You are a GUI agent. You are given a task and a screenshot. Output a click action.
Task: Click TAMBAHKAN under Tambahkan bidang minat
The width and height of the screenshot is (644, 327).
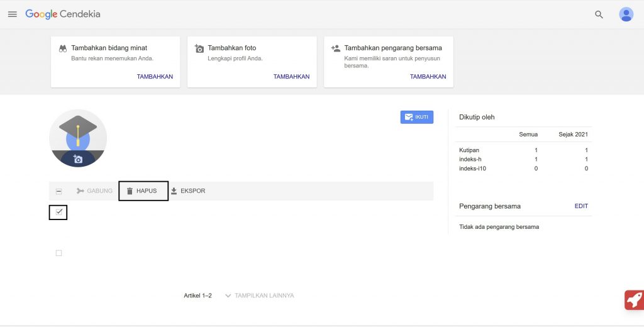[155, 77]
